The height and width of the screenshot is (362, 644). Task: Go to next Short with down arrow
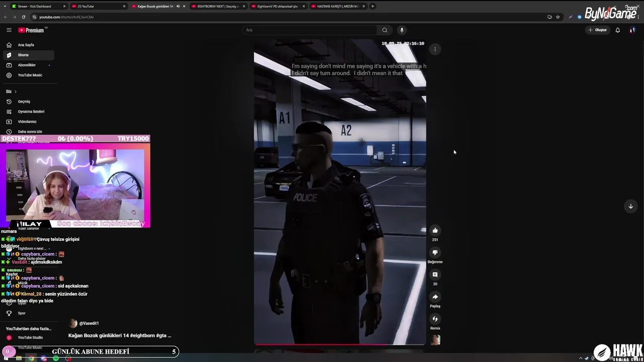coord(630,206)
